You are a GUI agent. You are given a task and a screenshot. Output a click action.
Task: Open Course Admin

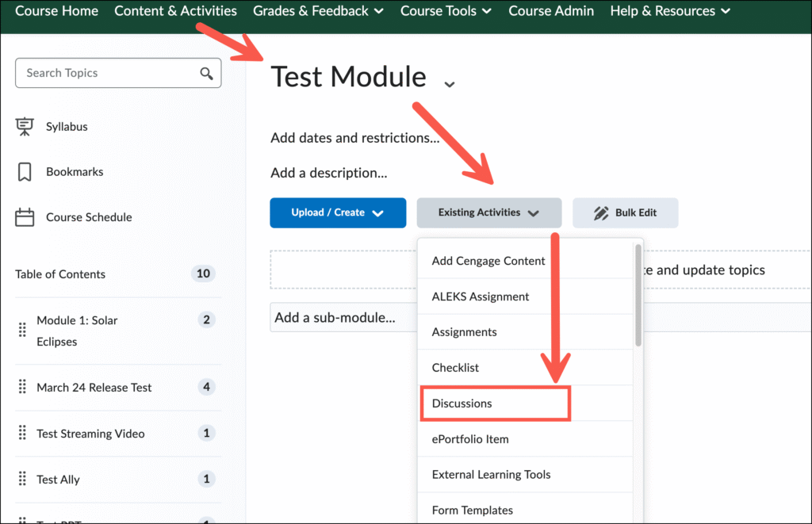pos(551,11)
